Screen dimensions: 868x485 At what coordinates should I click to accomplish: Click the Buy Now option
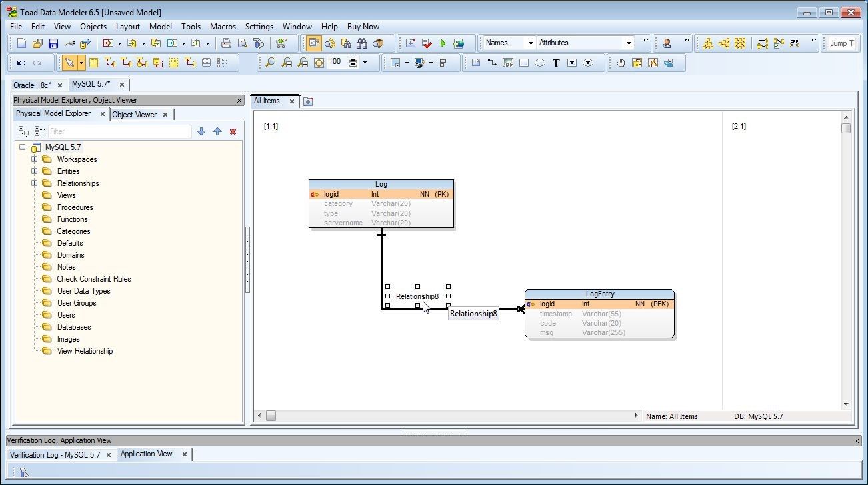point(363,27)
